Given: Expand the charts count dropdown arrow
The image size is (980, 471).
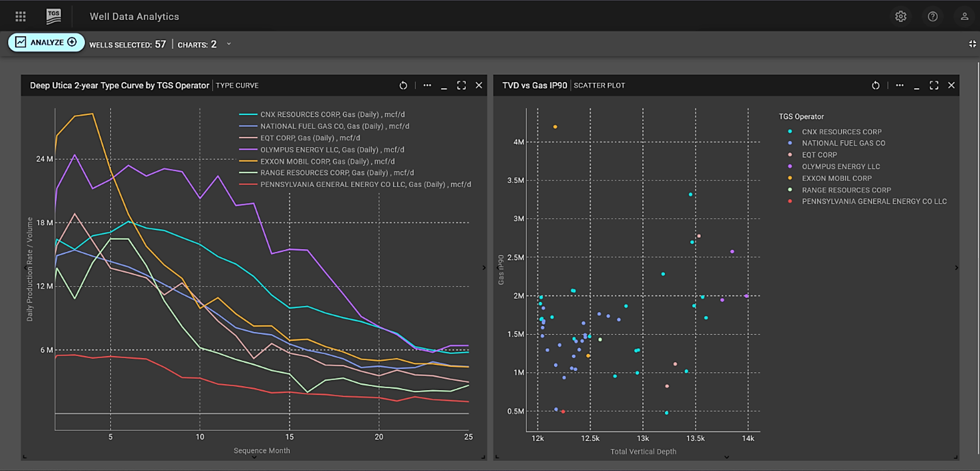Looking at the screenshot, I should 229,44.
